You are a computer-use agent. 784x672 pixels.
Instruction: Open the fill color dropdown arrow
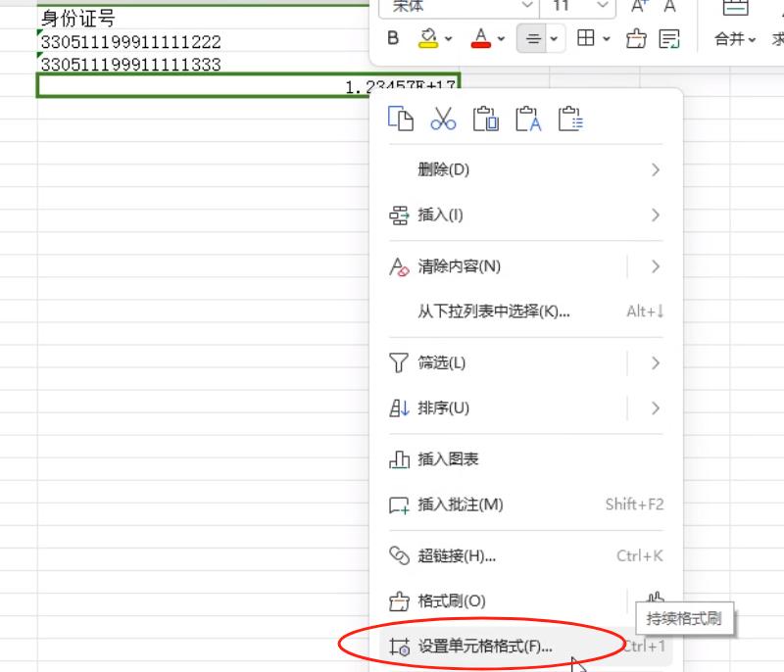449,38
